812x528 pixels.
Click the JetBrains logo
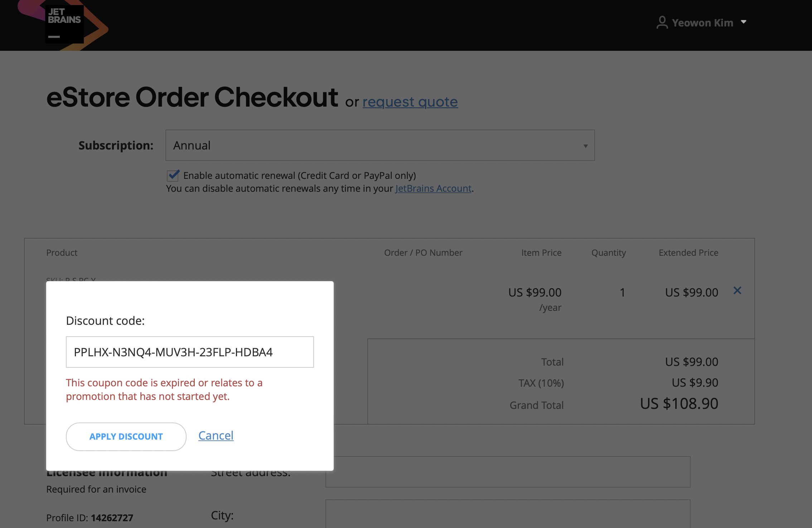click(x=64, y=24)
